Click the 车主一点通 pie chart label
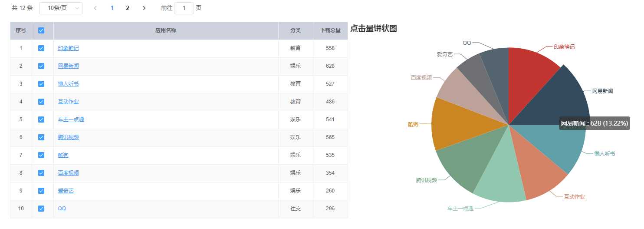The image size is (644, 229). (x=460, y=209)
